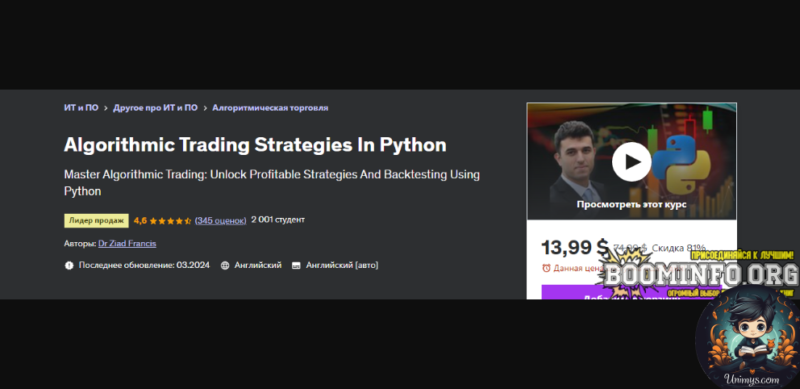The height and width of the screenshot is (389, 800).
Task: Click the alarm clock icon beside the price
Action: [546, 268]
